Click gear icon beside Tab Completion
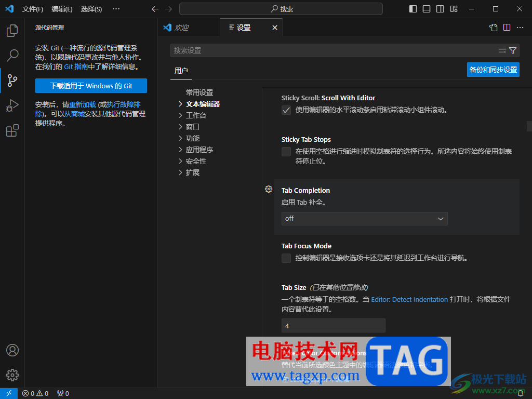 click(x=269, y=189)
